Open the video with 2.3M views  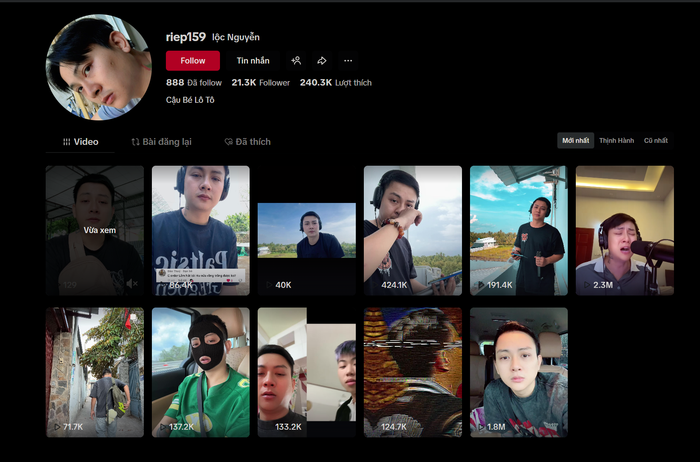pos(624,230)
